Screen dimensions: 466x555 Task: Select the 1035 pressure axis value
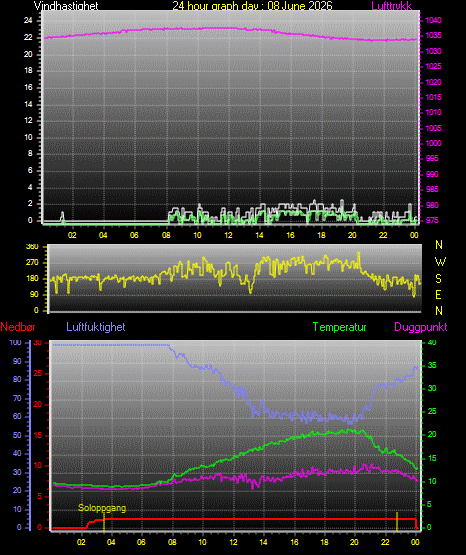coord(433,36)
